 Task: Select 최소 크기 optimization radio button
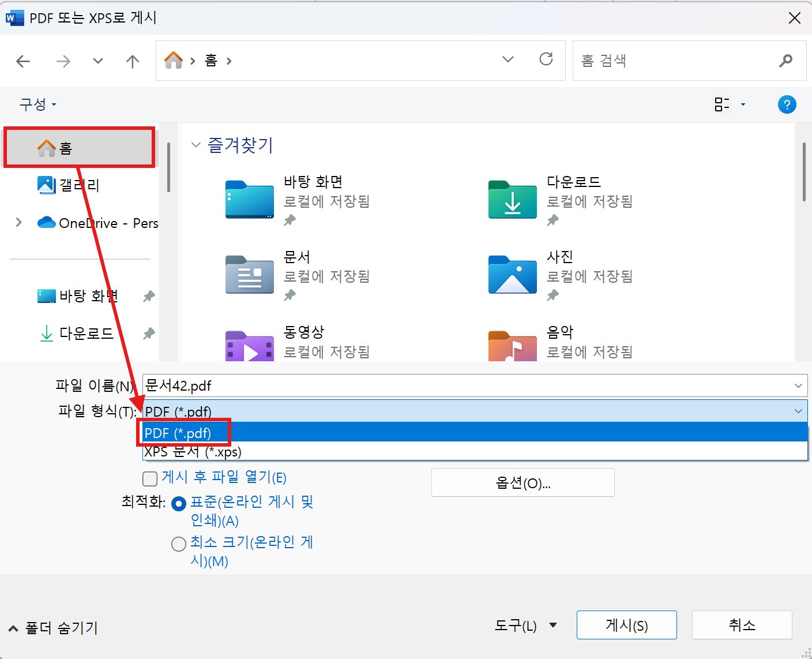point(179,544)
